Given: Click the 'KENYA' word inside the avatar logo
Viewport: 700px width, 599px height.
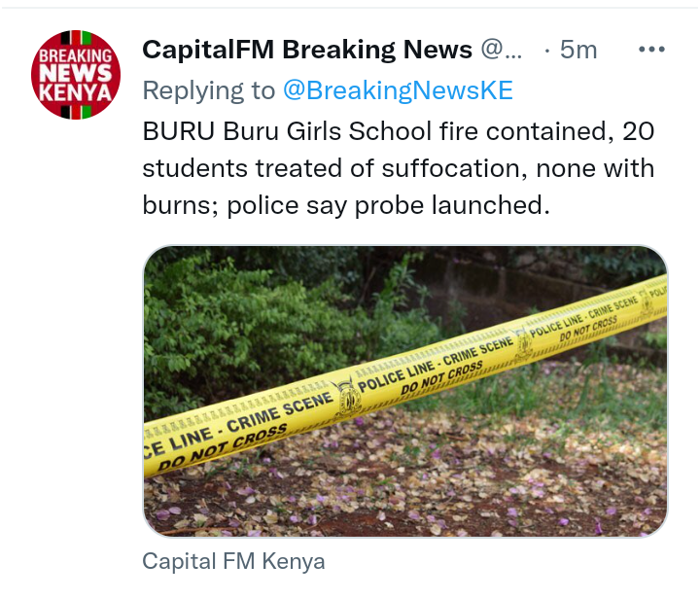Looking at the screenshot, I should 75,93.
